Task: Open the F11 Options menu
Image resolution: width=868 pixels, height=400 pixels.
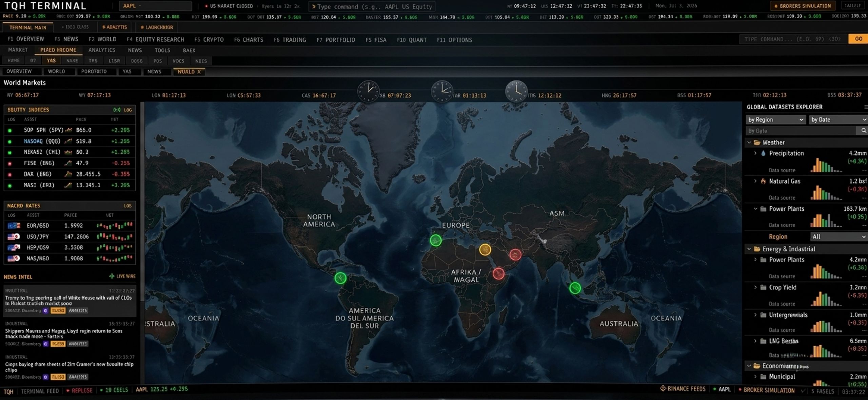Action: [x=454, y=40]
